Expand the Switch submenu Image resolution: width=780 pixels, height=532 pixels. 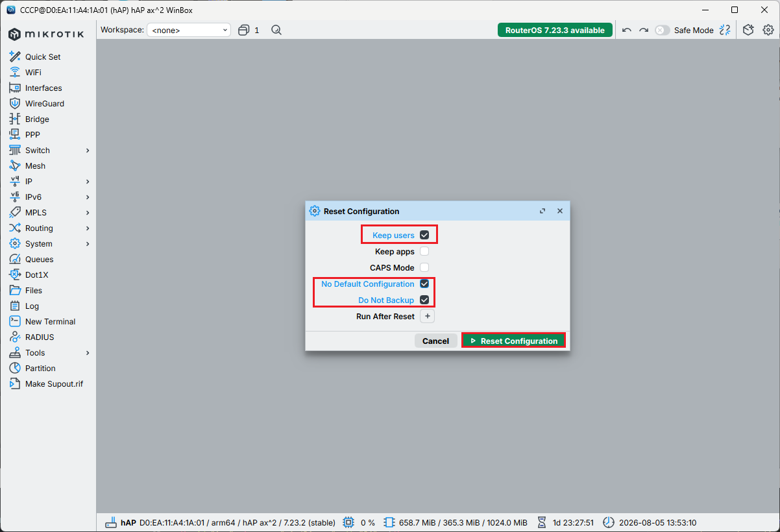tap(88, 151)
